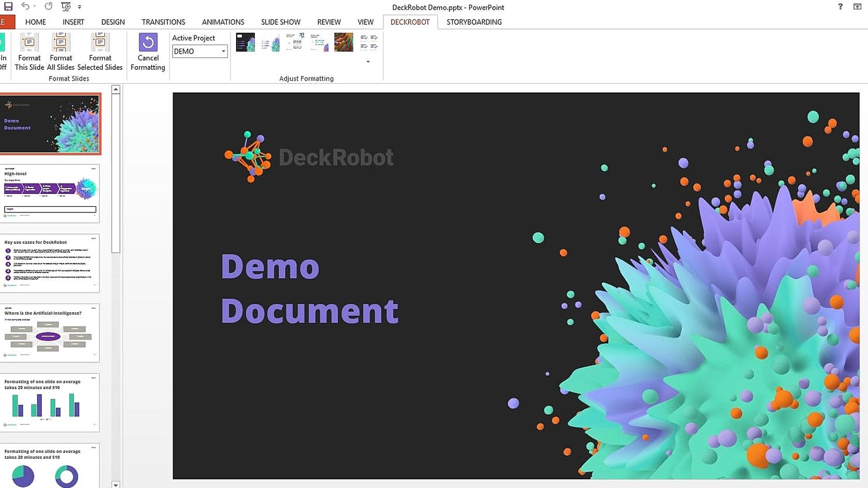Expand the Adjust Formatting gallery arrow
Image resolution: width=868 pixels, height=488 pixels.
pos(368,62)
